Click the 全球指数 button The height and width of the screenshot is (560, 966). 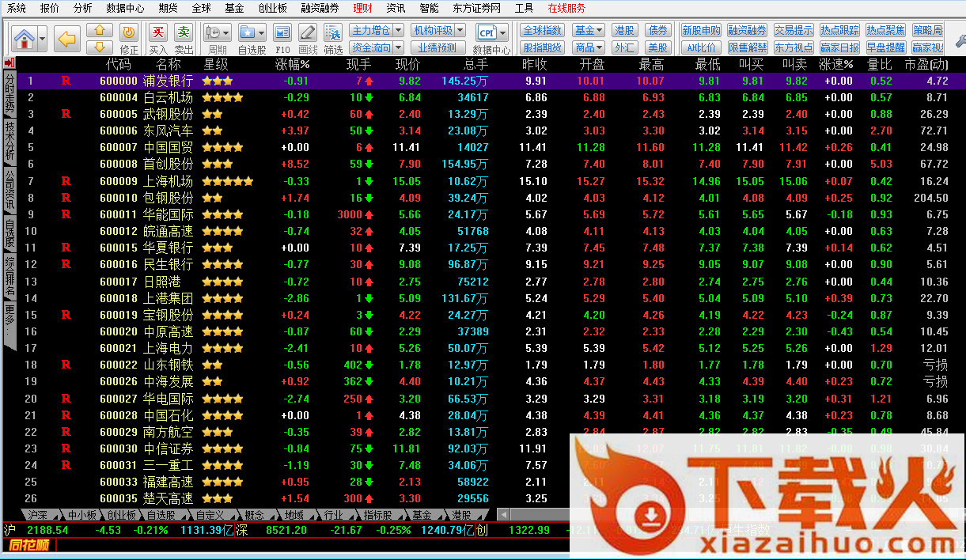542,30
